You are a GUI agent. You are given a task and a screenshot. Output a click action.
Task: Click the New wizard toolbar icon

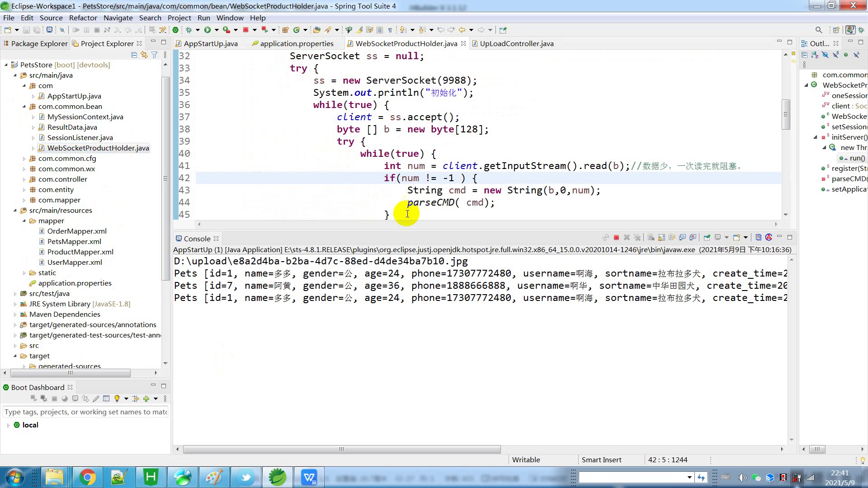point(7,30)
